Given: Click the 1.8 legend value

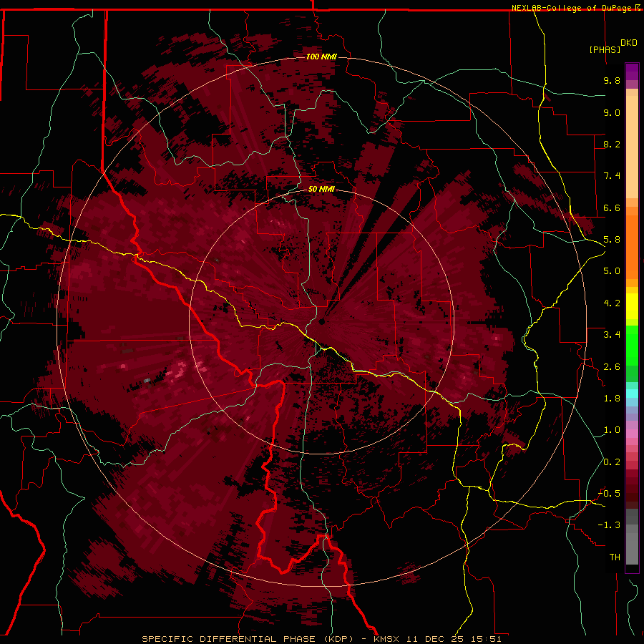Looking at the screenshot, I should click(x=612, y=399).
